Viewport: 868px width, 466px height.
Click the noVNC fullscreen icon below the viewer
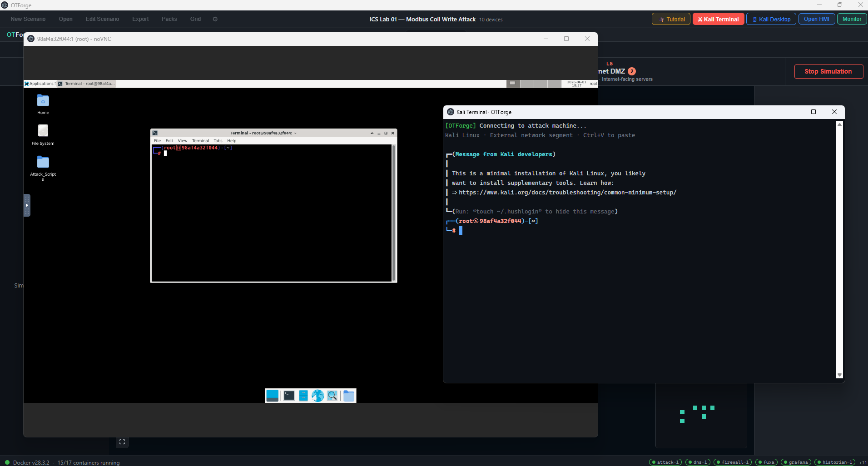pyautogui.click(x=122, y=442)
